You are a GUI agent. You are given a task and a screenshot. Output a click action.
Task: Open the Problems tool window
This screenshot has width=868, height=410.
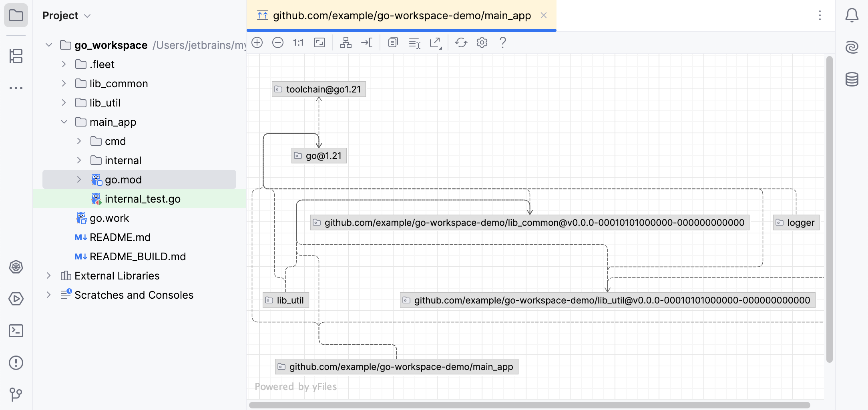coord(16,363)
